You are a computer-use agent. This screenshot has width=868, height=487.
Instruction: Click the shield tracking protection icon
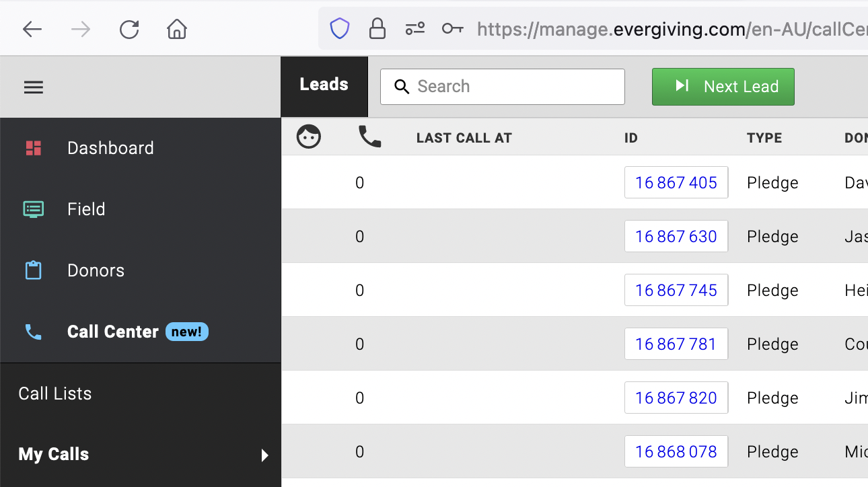[x=340, y=29]
